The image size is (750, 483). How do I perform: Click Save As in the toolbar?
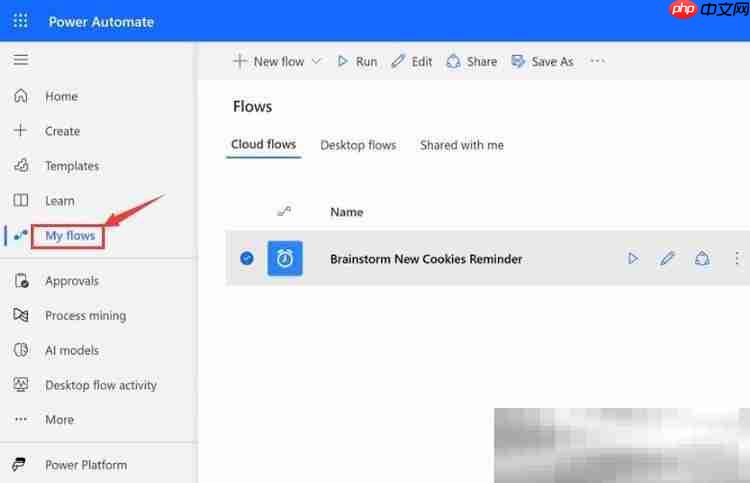[542, 62]
